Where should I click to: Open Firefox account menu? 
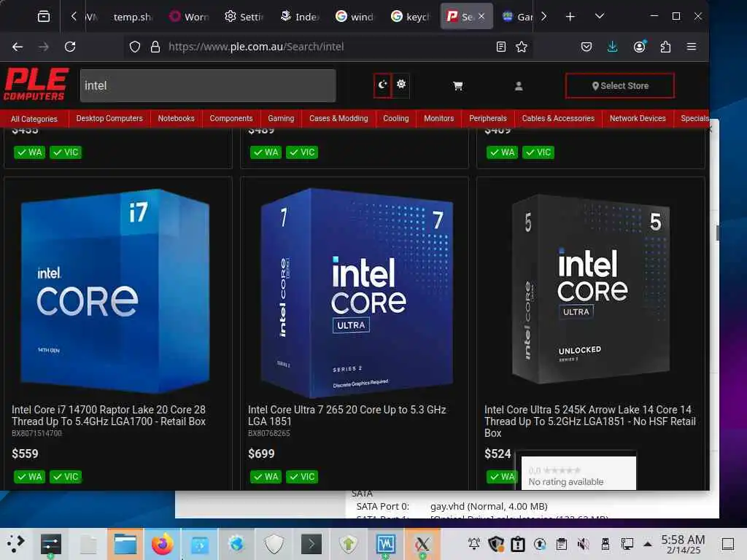click(639, 47)
